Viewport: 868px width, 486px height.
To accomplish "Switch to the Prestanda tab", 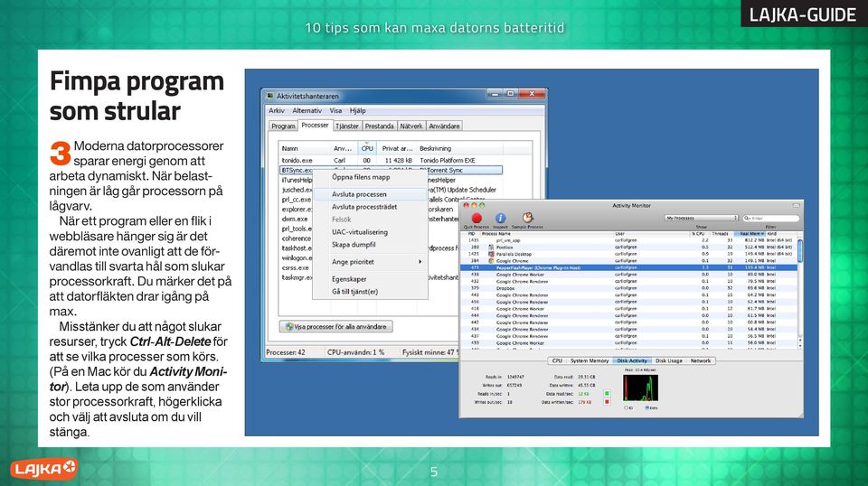I will click(x=379, y=126).
